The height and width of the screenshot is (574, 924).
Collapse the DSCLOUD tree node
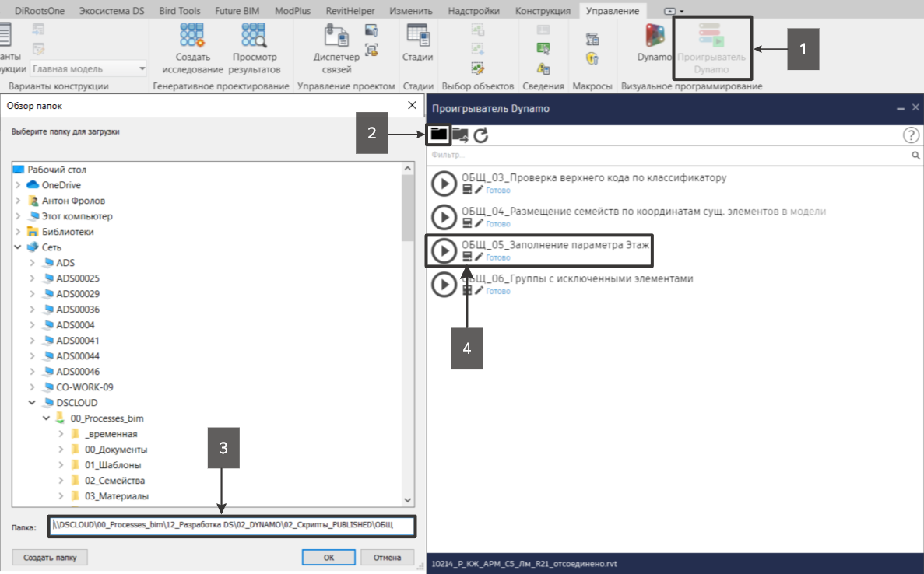tap(33, 403)
